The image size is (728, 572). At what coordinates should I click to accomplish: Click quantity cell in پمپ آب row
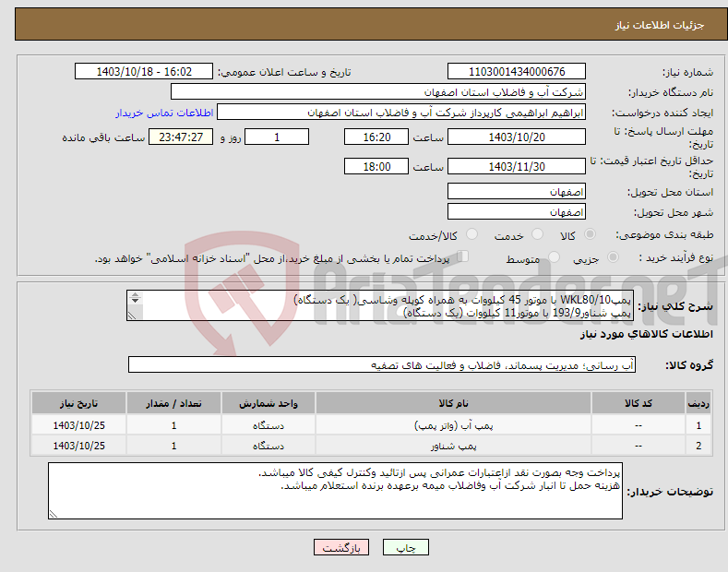pos(173,425)
